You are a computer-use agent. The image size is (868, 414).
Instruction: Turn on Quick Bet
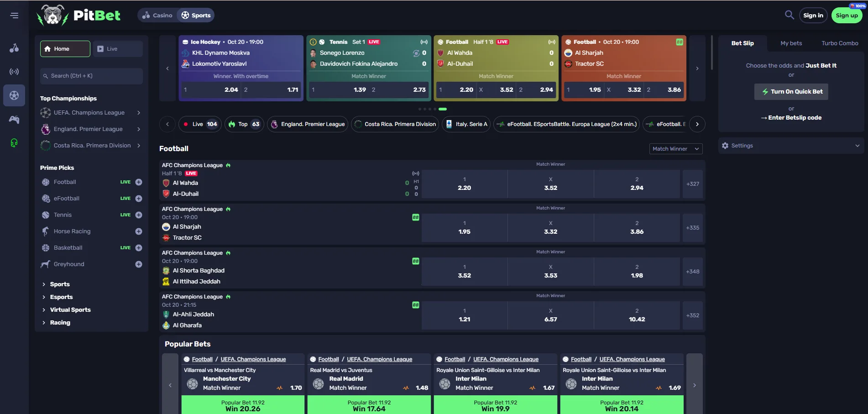pyautogui.click(x=791, y=91)
